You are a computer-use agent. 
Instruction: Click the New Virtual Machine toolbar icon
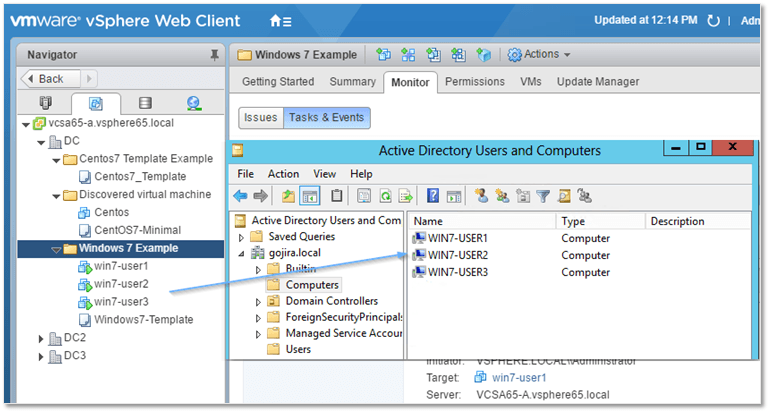pos(384,55)
